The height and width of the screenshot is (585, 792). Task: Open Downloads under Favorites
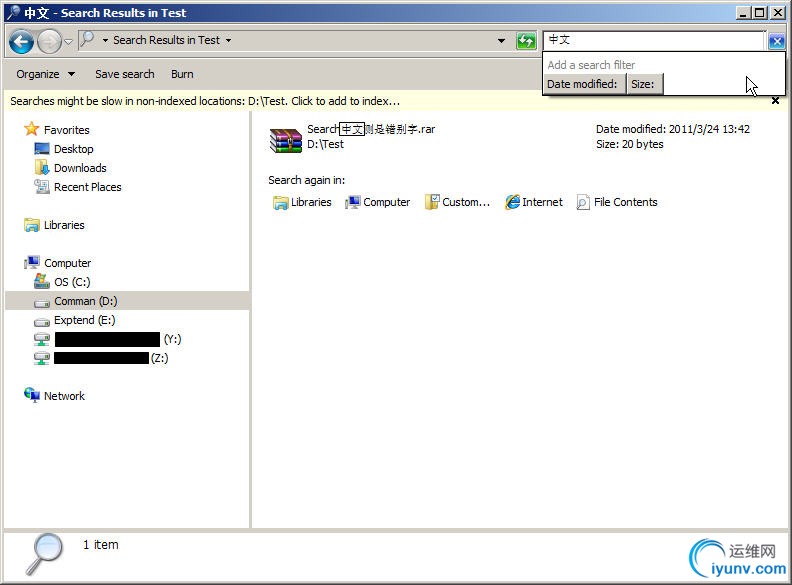pyautogui.click(x=80, y=168)
